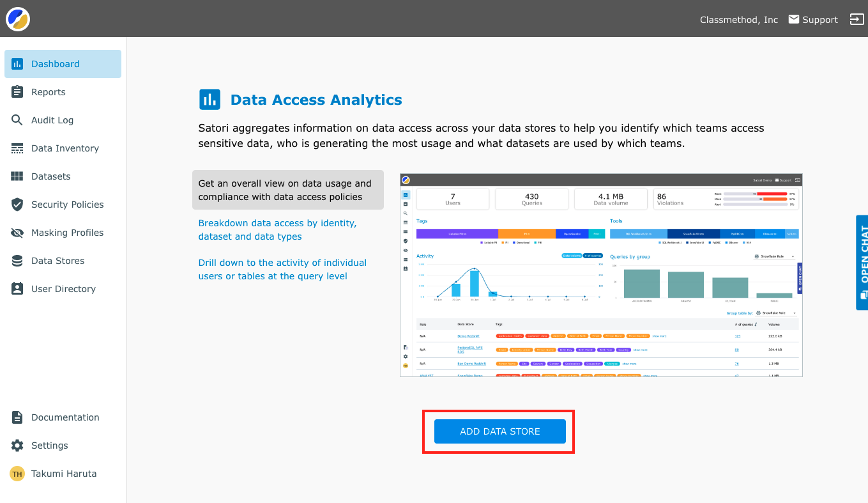Open Settings gear icon
This screenshot has width=868, height=503.
tap(17, 445)
